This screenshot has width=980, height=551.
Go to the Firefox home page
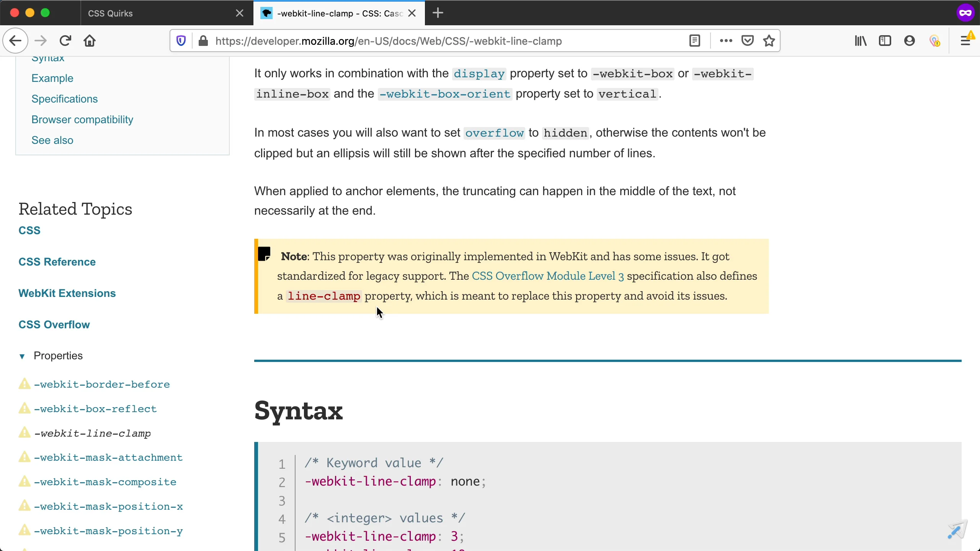pos(90,41)
